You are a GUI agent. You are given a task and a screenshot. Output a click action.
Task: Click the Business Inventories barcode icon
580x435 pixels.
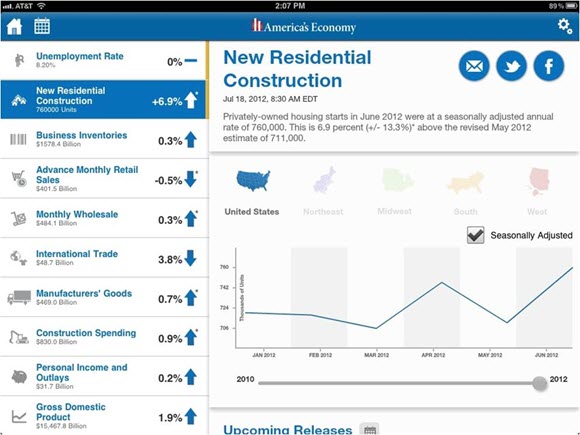point(18,139)
